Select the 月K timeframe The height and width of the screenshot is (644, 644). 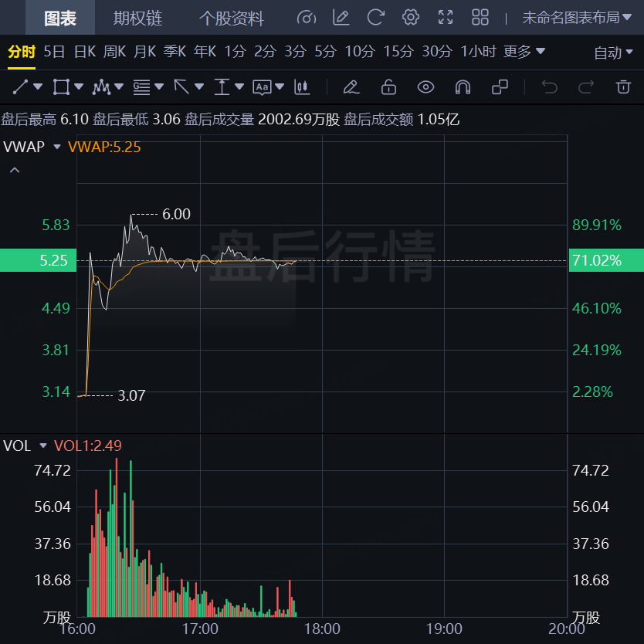click(x=145, y=52)
